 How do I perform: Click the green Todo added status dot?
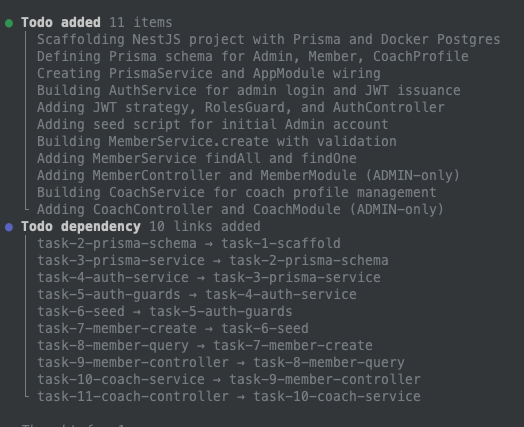pos(9,23)
